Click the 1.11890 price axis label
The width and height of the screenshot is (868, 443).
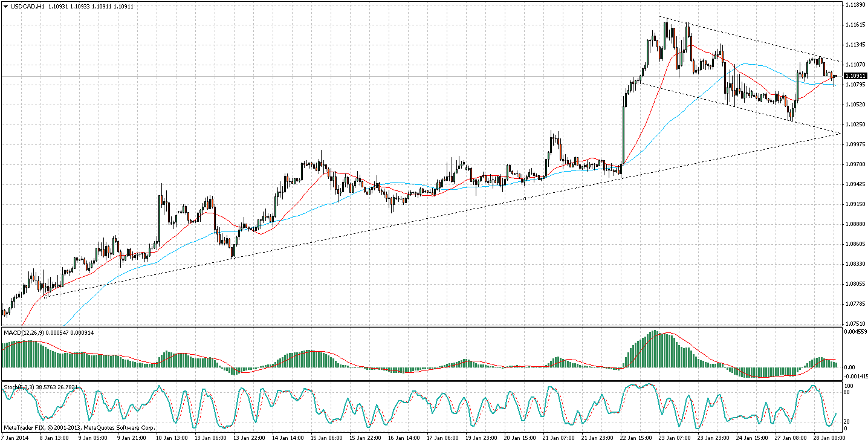tap(855, 4)
